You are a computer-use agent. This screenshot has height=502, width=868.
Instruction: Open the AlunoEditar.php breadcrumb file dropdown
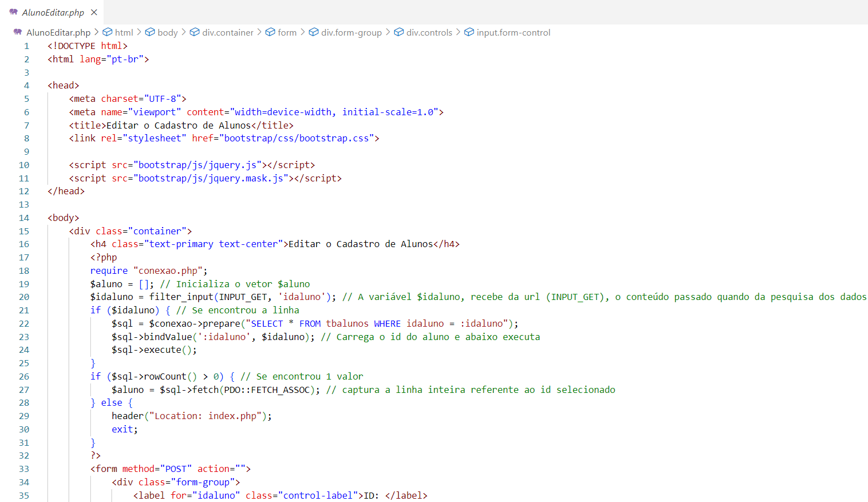click(58, 32)
